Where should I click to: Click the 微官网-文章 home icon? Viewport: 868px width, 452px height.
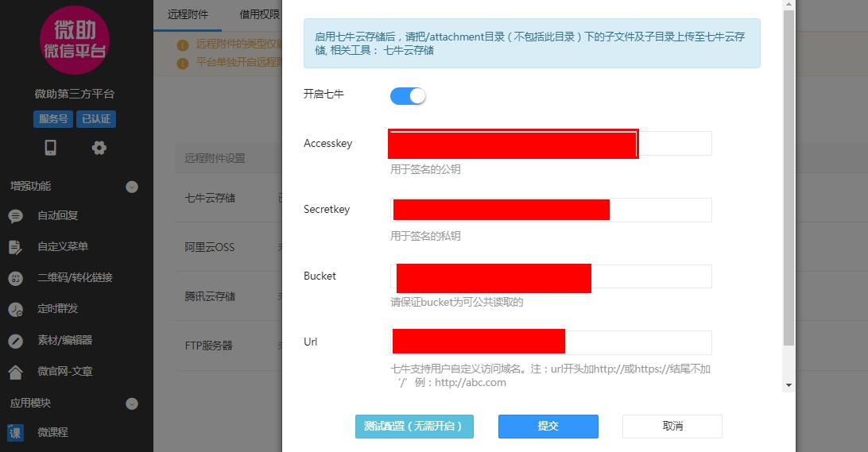coord(16,373)
